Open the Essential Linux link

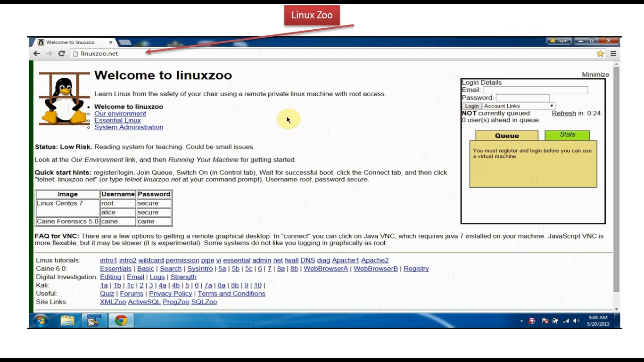click(117, 120)
